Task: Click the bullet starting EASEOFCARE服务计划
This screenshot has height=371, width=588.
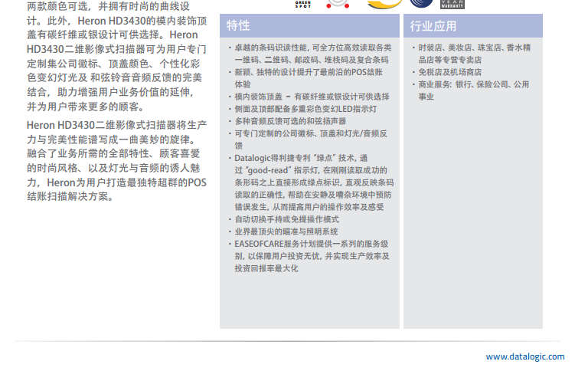Action: click(x=309, y=256)
